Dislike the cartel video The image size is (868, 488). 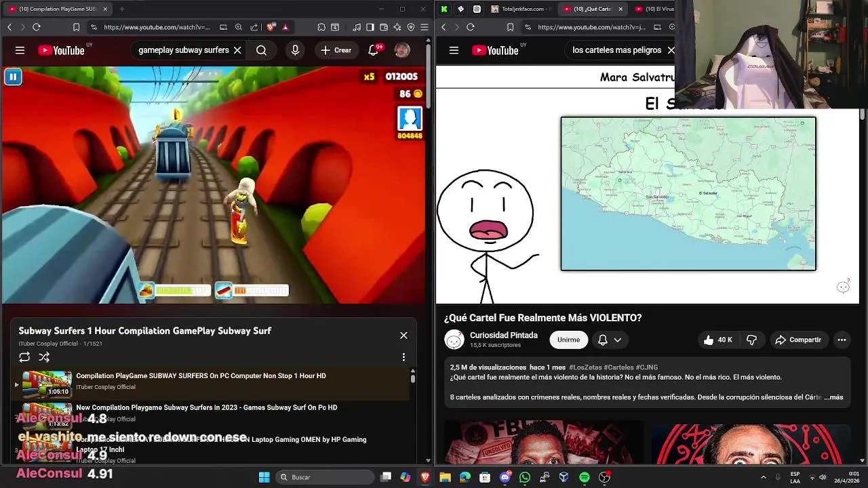click(751, 340)
